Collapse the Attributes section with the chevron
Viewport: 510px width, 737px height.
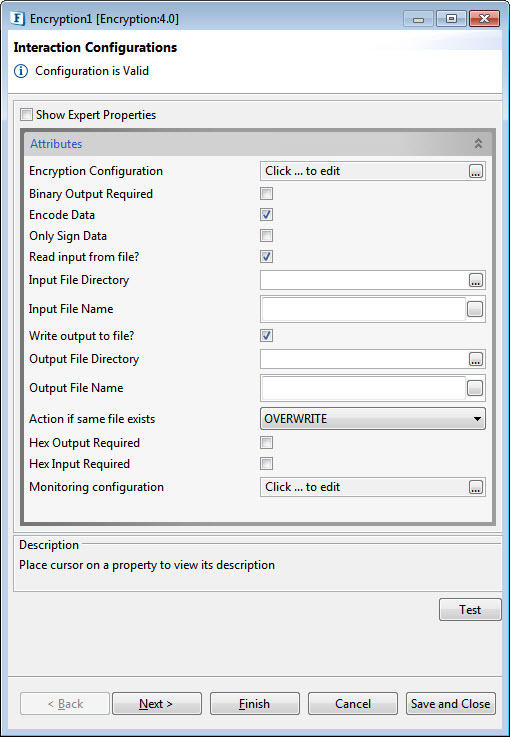[478, 144]
